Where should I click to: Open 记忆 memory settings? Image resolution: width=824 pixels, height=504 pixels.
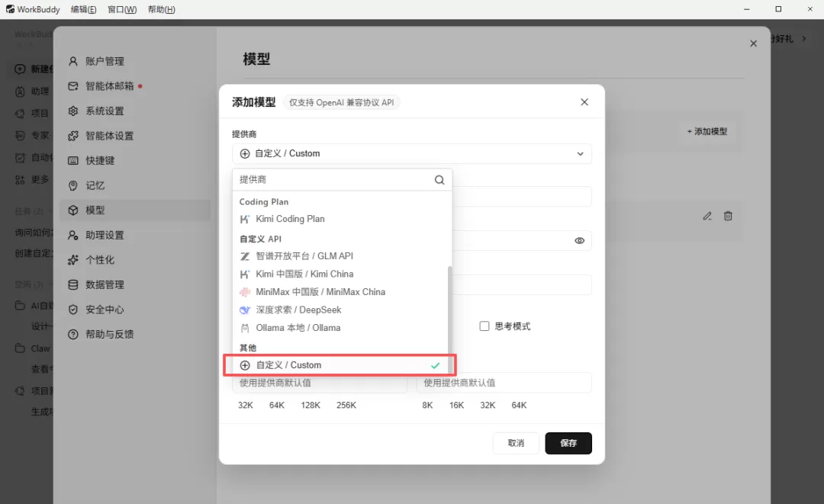(x=135, y=185)
